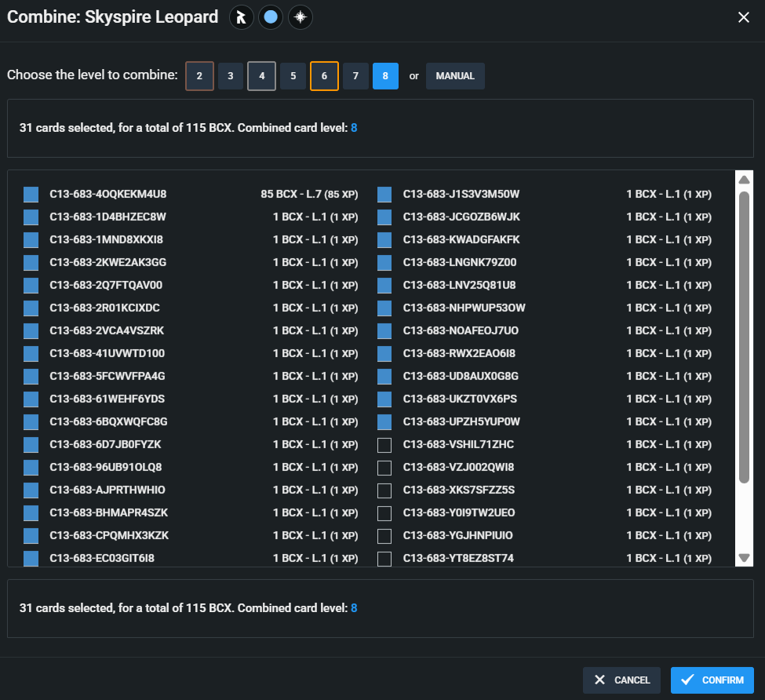Screen dimensions: 765x700
Task: Tick the checkbox for C13-683-XKS7SFZZ5S
Action: (x=384, y=490)
